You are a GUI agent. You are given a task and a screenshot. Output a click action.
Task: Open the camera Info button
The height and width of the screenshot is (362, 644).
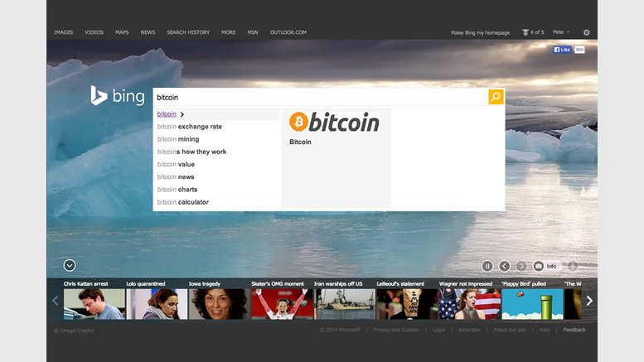point(545,267)
